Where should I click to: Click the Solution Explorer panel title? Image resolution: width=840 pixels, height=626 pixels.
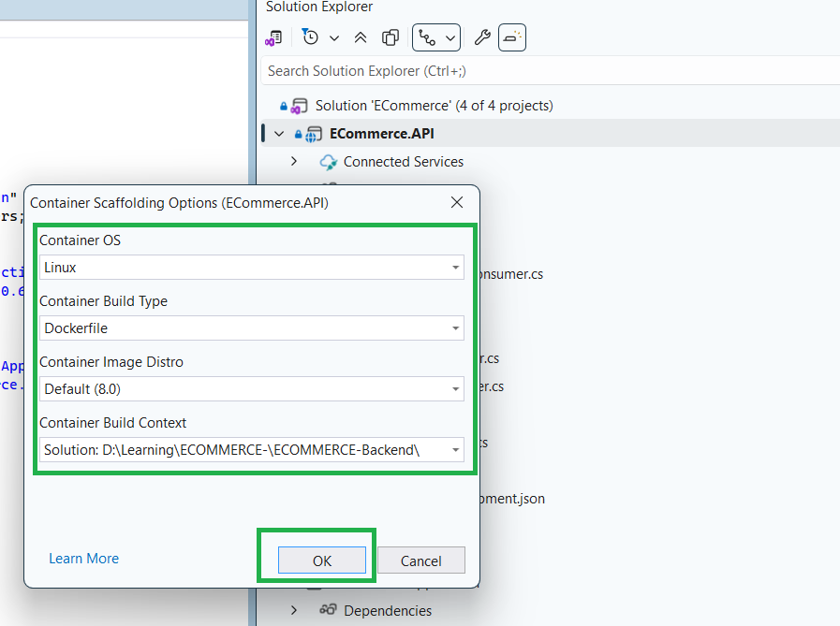click(319, 7)
